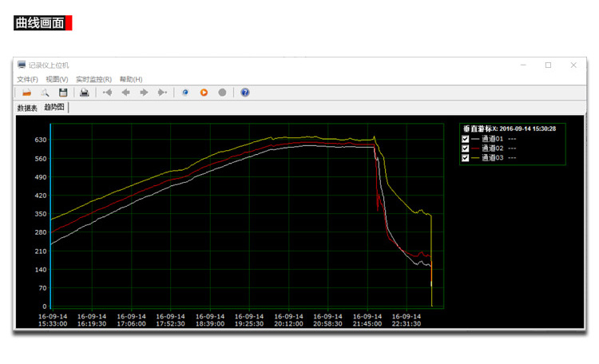Disable the 通道03 channel checkbox
Image resolution: width=599 pixels, height=364 pixels.
click(x=466, y=158)
